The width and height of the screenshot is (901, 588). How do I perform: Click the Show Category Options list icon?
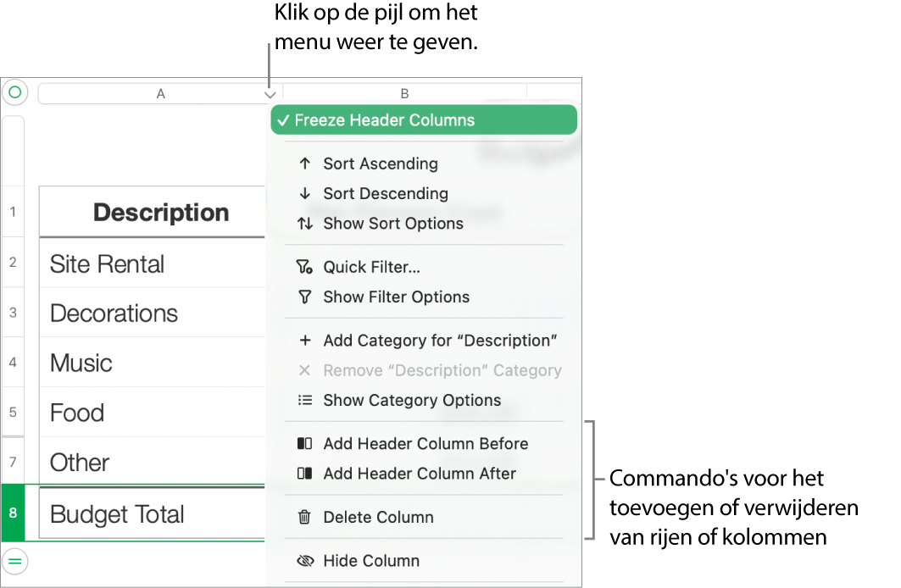305,401
